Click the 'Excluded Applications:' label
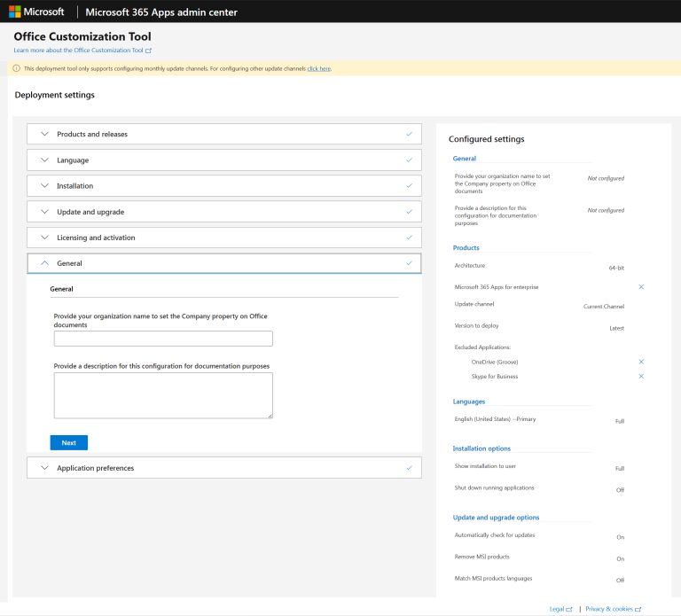 coord(482,347)
